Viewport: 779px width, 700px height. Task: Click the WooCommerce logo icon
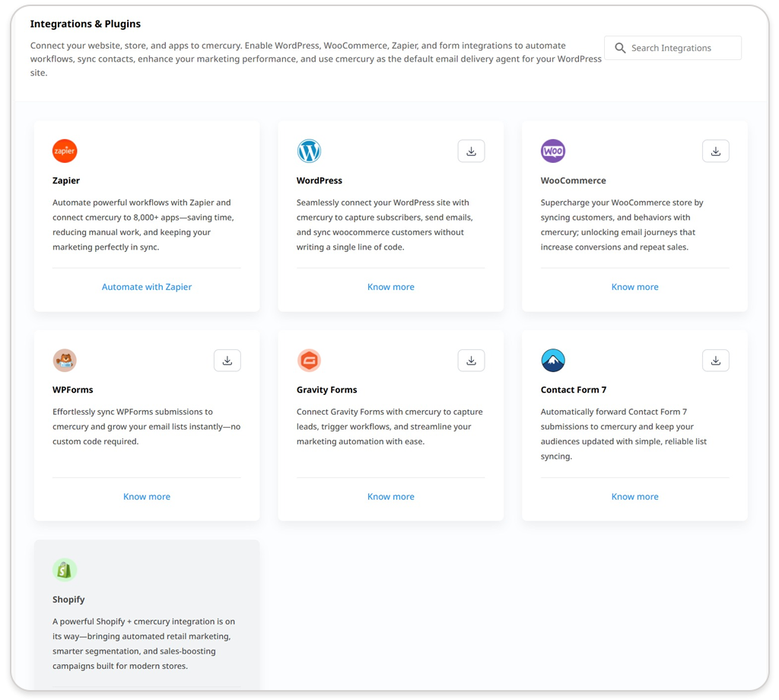click(553, 151)
